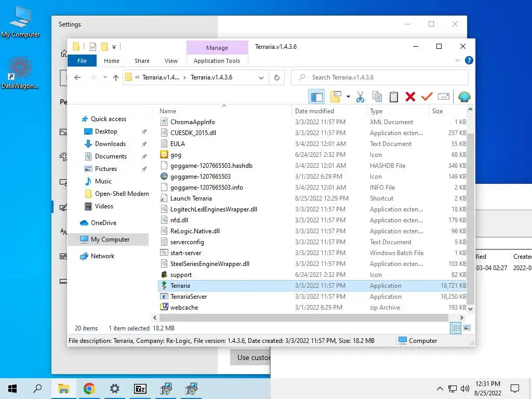Viewport: 532px width, 399px height.
Task: Click the New folder quick access icon
Action: tap(105, 47)
